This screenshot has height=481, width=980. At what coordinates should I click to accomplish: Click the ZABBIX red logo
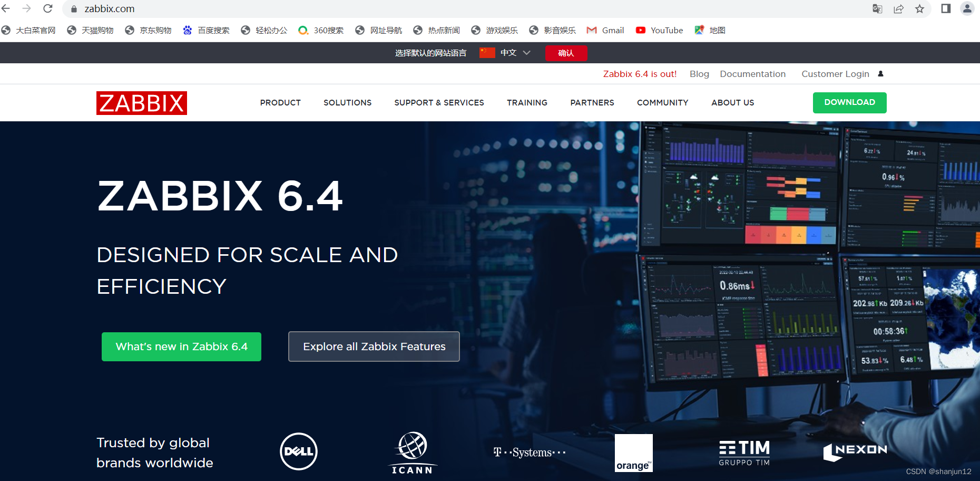142,103
